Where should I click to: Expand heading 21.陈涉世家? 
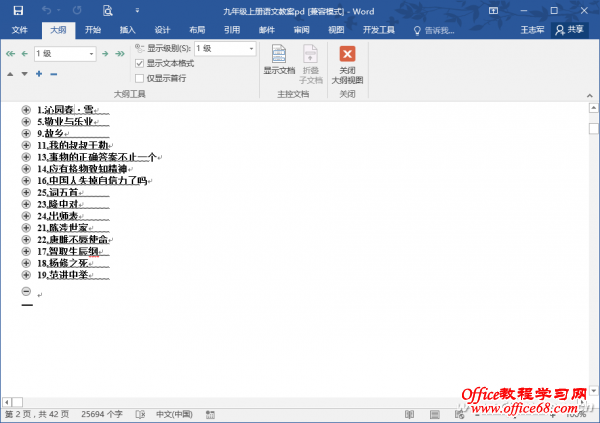(26, 228)
